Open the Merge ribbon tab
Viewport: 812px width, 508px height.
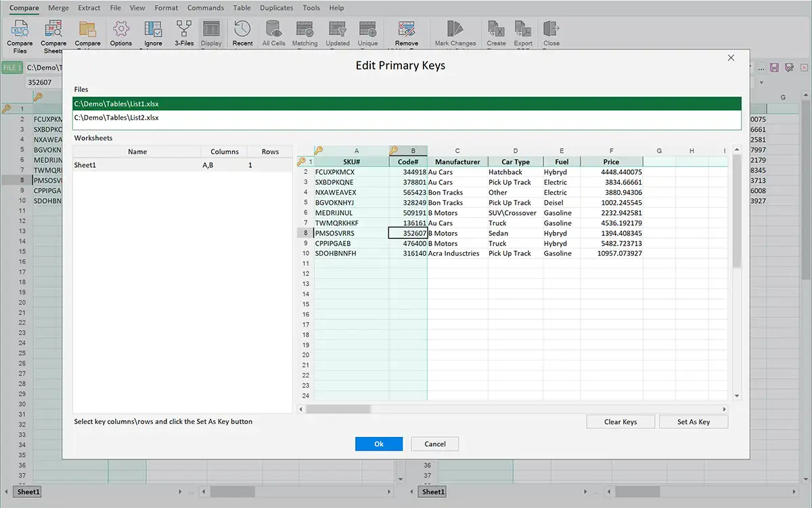click(x=59, y=8)
